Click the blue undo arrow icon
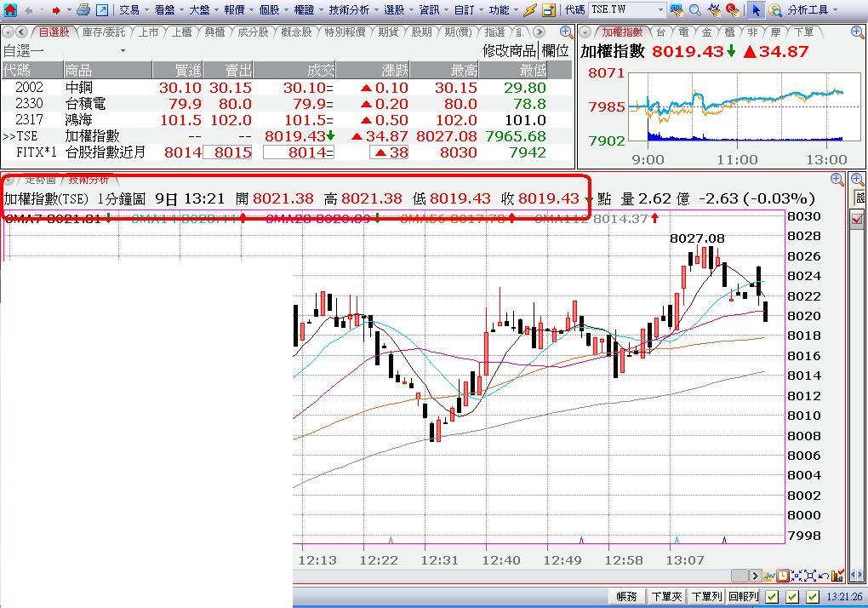The image size is (868, 608). [x=824, y=576]
